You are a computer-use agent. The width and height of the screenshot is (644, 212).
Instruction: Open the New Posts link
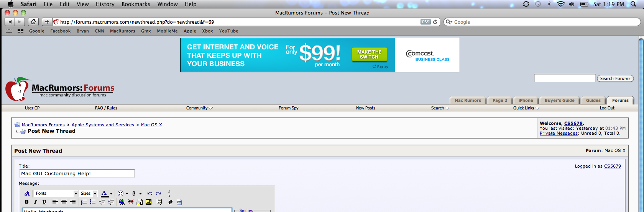(x=366, y=108)
